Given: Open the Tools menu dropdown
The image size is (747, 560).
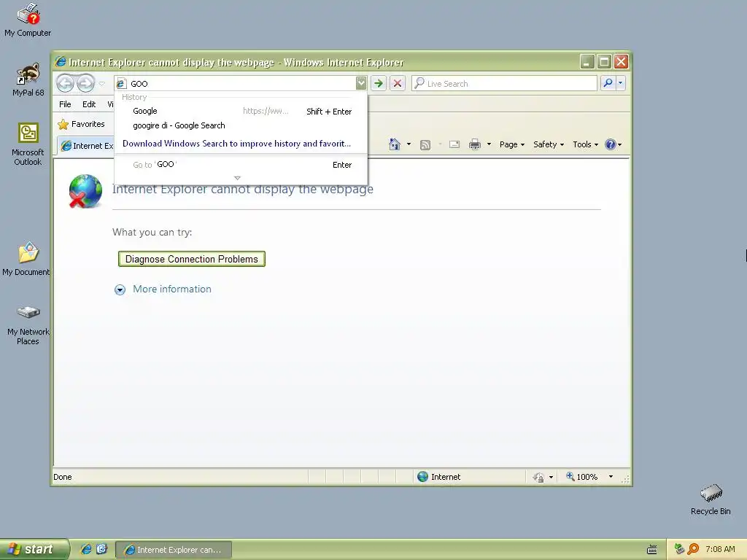Looking at the screenshot, I should [585, 144].
